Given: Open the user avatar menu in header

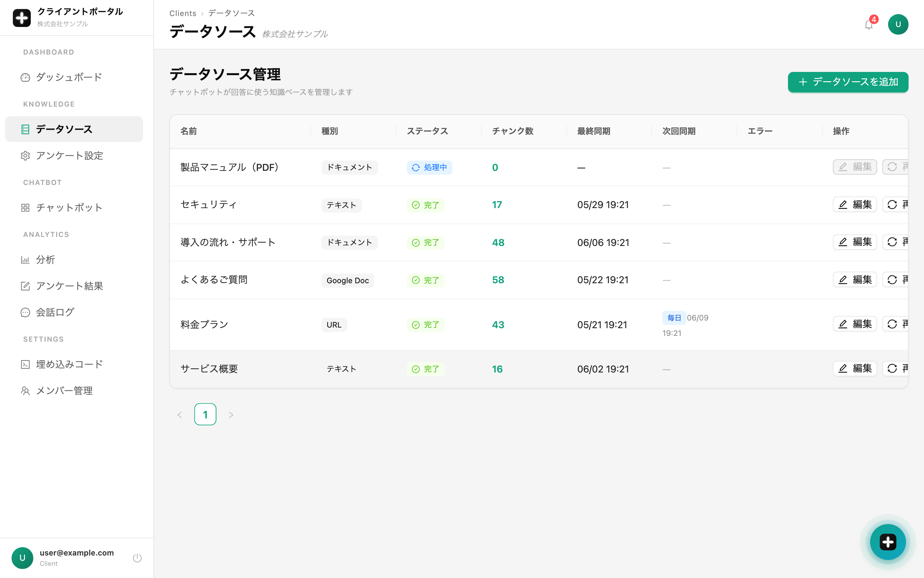Looking at the screenshot, I should coord(898,24).
